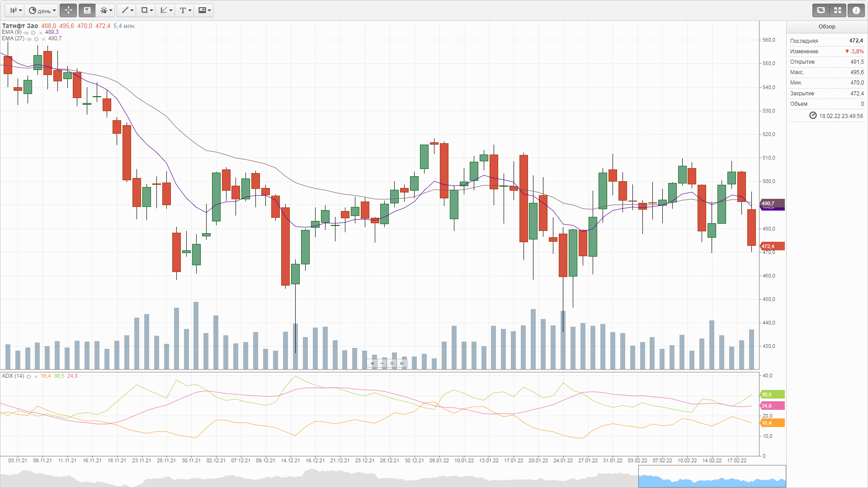Click the fullscreen display icon
The image size is (868, 488).
pos(821,10)
